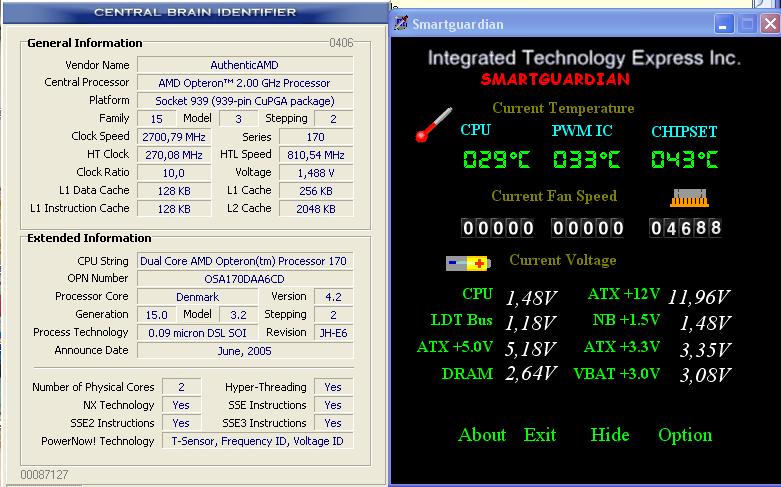The height and width of the screenshot is (487, 781).
Task: Open the Option settings
Action: tap(685, 435)
